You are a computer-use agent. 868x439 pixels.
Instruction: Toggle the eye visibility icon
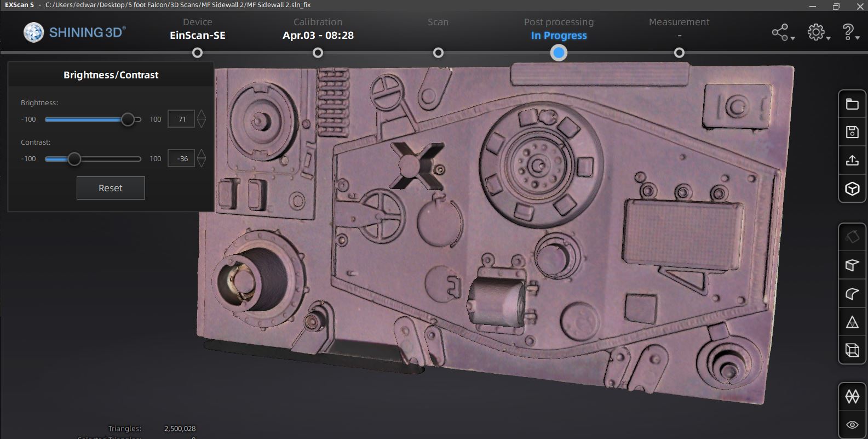click(x=852, y=425)
